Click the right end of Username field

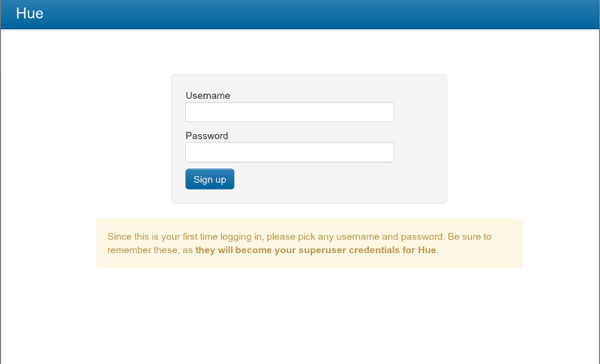(x=386, y=112)
